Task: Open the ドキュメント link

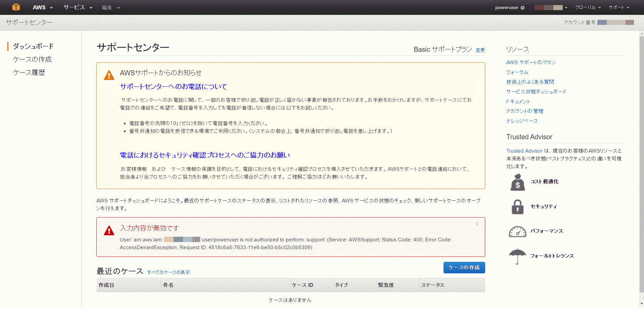Action: pyautogui.click(x=518, y=101)
